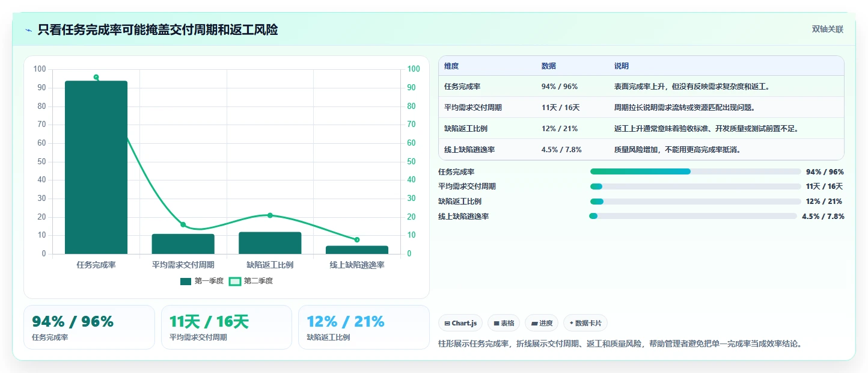Click the 数据卡片 chip
Image resolution: width=868 pixels, height=373 pixels.
(586, 323)
